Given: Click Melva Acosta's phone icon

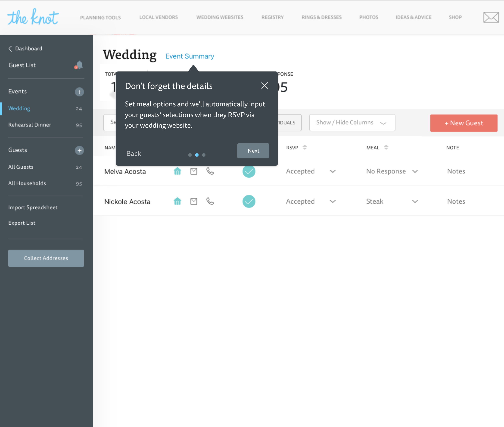Looking at the screenshot, I should pos(210,171).
